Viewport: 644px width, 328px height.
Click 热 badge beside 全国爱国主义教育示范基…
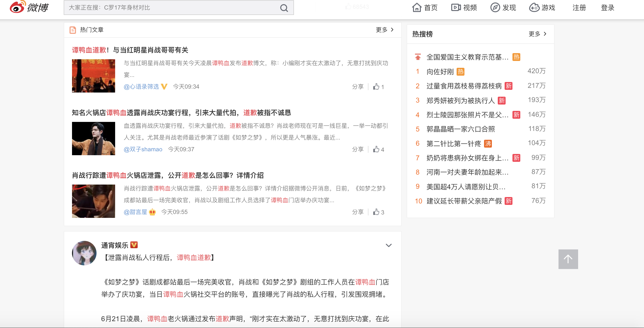tap(516, 57)
